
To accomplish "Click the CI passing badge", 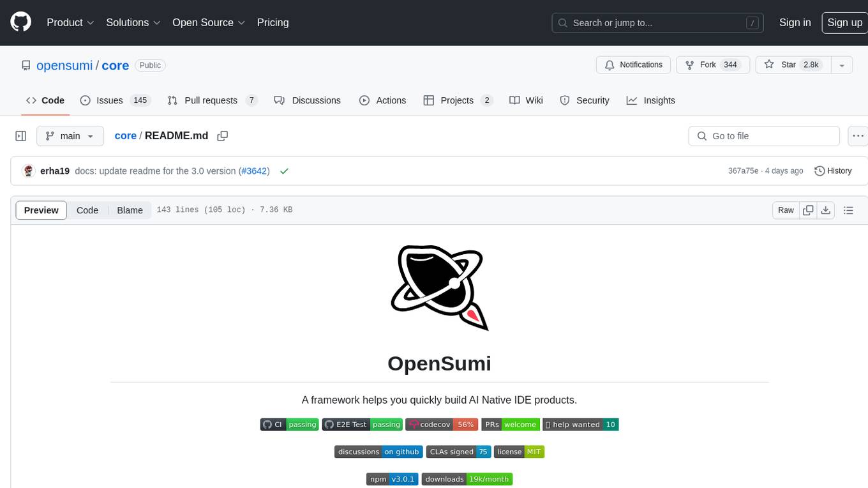I will coord(289,424).
